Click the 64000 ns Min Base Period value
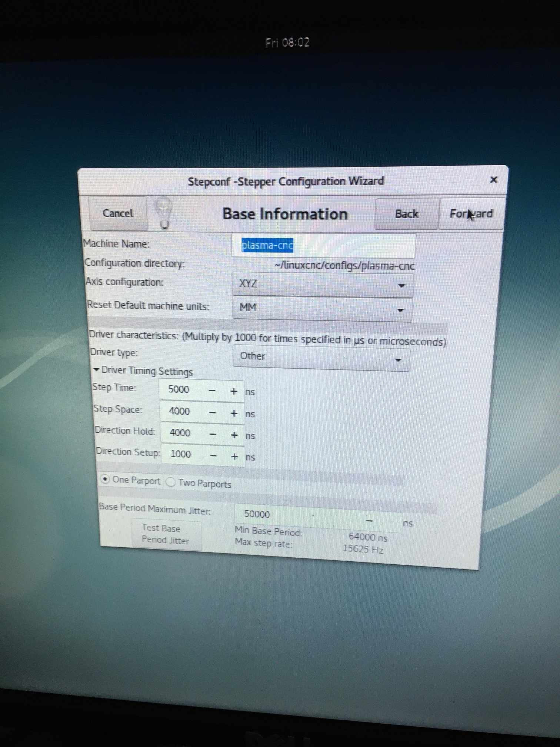The image size is (560, 747). tap(368, 537)
